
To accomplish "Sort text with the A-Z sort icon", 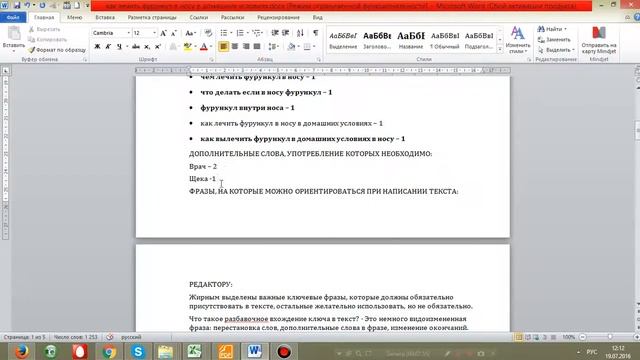I will [300, 33].
